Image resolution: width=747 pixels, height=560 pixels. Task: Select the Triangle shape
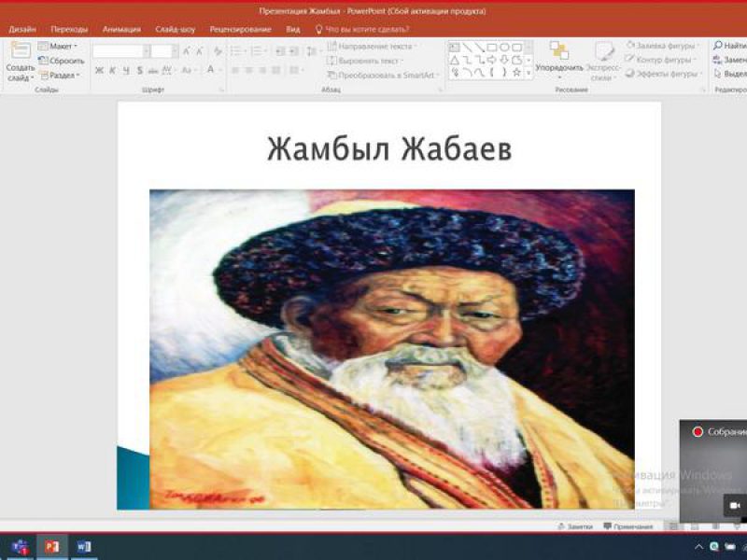coord(454,60)
